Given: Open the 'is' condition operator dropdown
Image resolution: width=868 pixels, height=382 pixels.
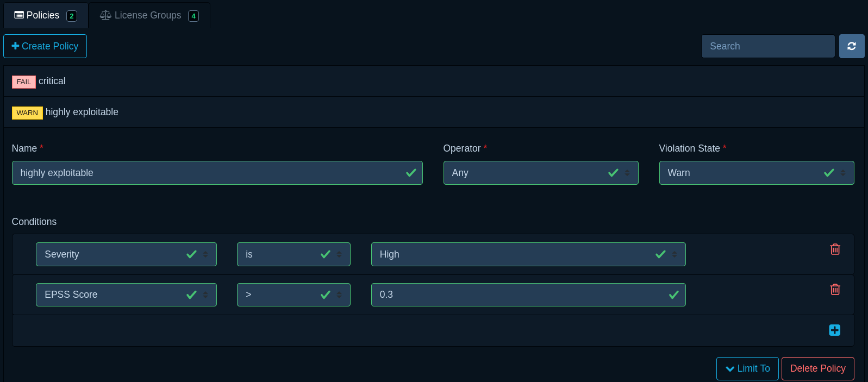Looking at the screenshot, I should pos(294,254).
